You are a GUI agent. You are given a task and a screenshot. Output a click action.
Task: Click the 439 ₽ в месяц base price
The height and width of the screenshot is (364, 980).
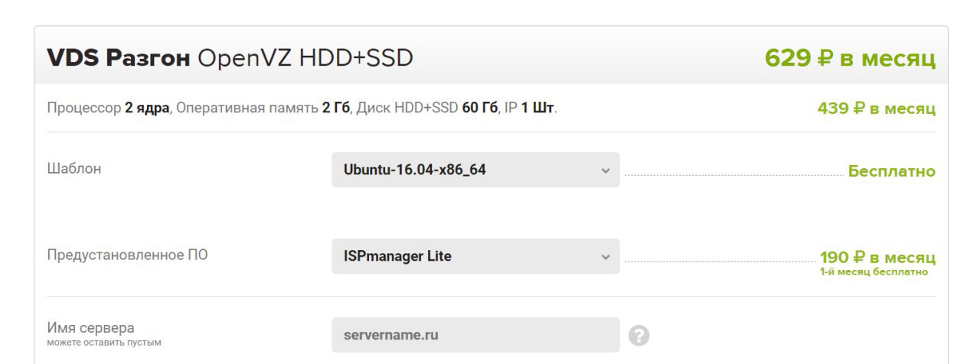[x=877, y=109]
